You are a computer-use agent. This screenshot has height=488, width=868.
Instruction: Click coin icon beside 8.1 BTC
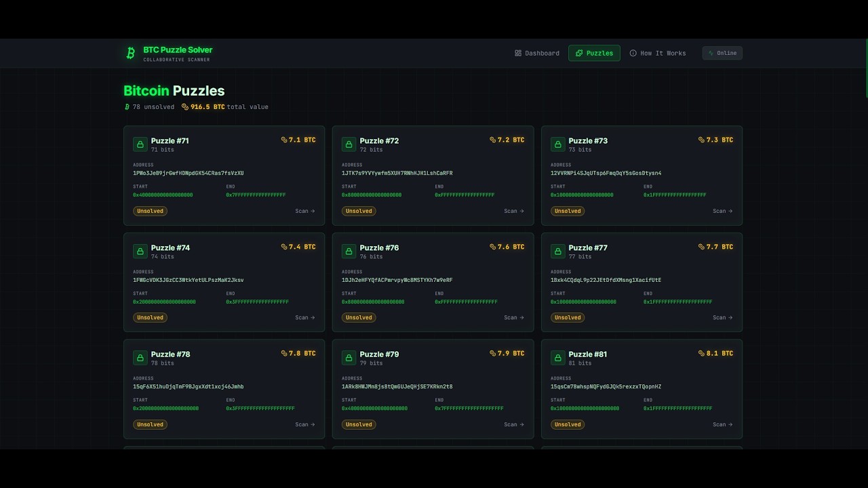coord(702,354)
